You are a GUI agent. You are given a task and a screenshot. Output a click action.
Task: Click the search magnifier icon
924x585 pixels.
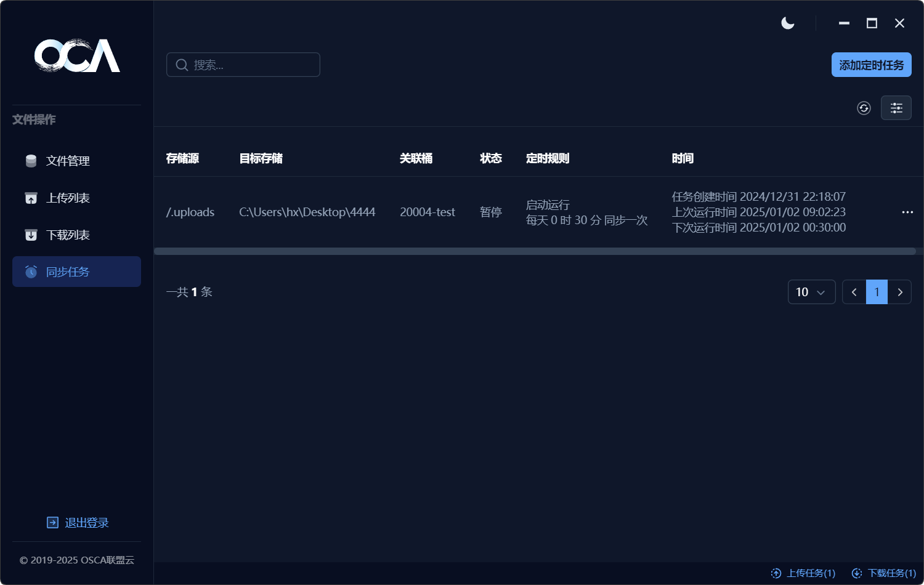[182, 65]
